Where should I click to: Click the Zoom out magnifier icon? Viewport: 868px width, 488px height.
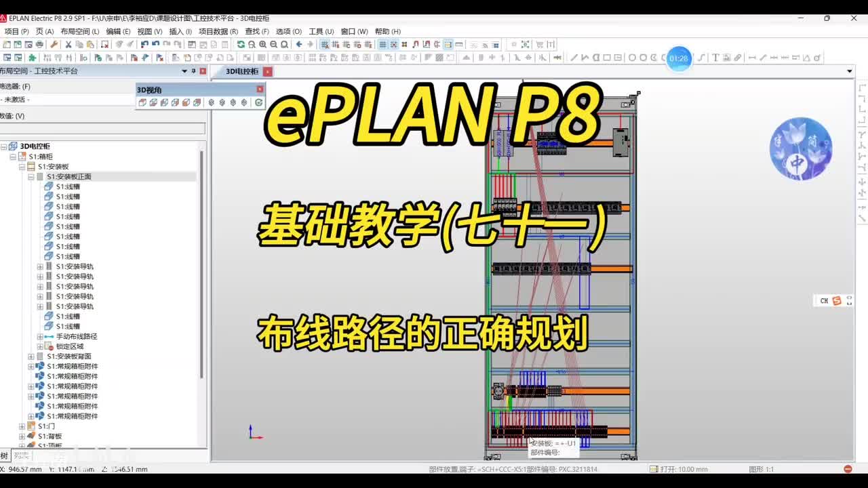[273, 44]
